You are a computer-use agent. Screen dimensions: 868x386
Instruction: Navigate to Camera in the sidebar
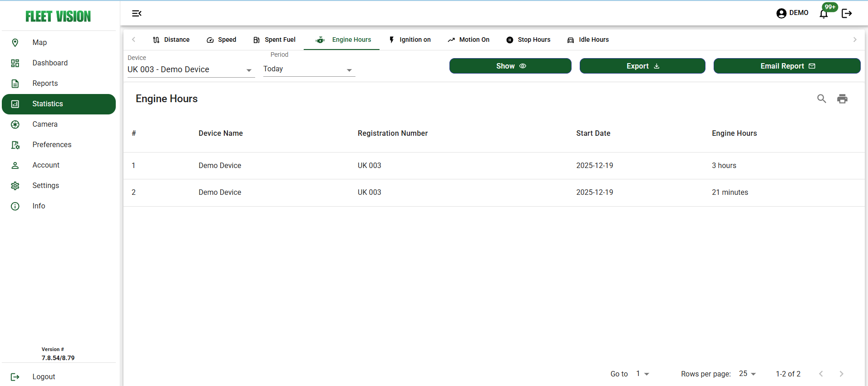[45, 124]
